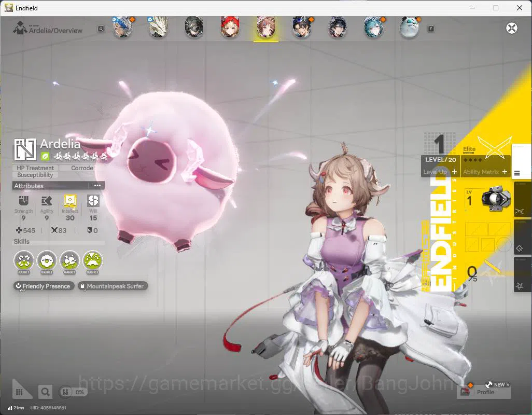Open the sheep skill icon
The width and height of the screenshot is (532, 415).
point(47,261)
